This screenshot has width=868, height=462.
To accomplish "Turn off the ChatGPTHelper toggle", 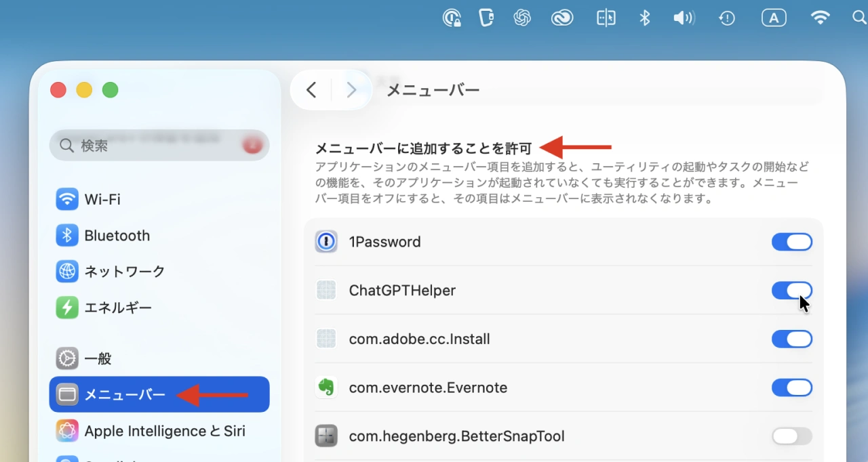I will pyautogui.click(x=791, y=290).
